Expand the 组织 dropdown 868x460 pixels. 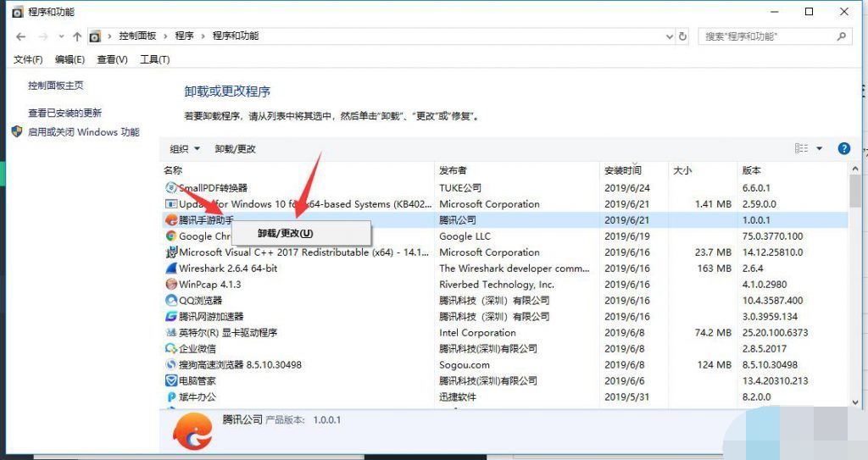point(185,149)
